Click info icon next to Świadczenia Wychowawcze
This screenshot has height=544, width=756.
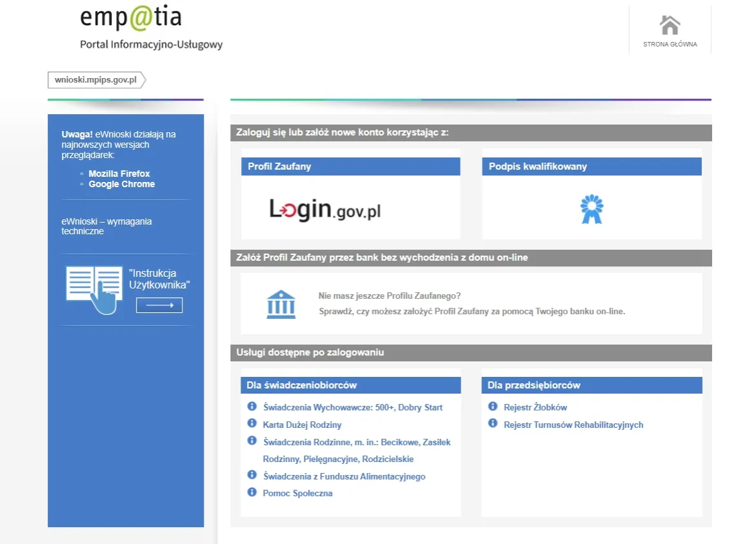click(x=252, y=407)
